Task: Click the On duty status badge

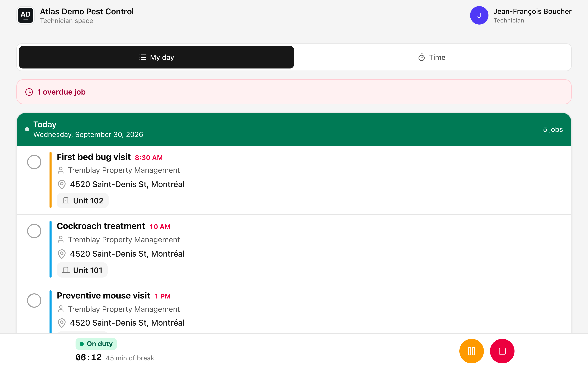Action: click(x=96, y=344)
